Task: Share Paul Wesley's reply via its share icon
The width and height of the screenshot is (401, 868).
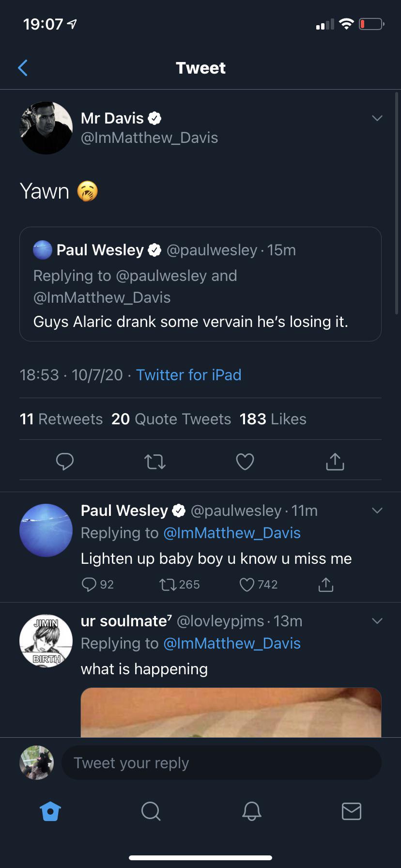Action: click(326, 585)
